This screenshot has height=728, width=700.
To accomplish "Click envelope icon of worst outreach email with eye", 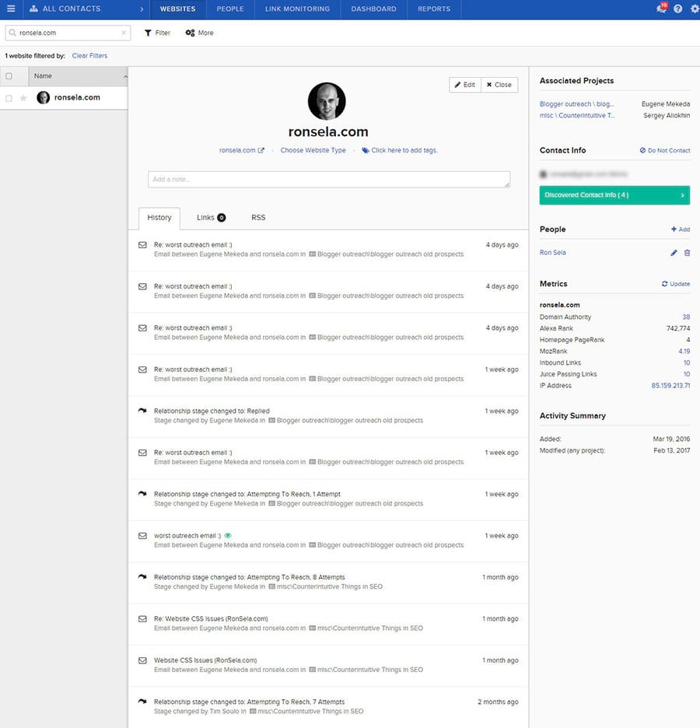I will [x=142, y=536].
